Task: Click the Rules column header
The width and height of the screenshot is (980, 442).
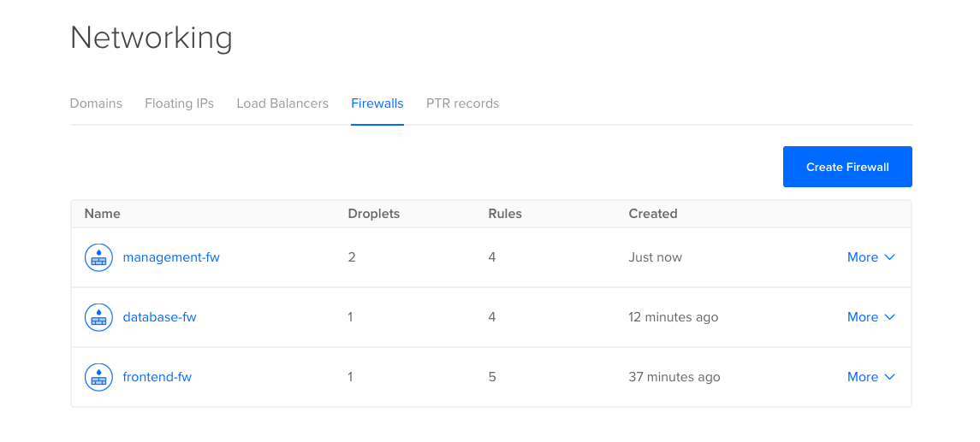Action: pos(505,214)
